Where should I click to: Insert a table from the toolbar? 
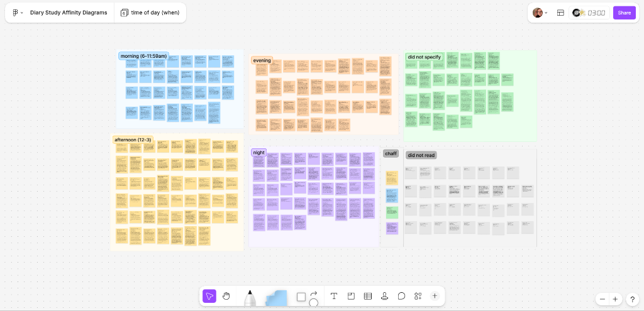tap(368, 296)
